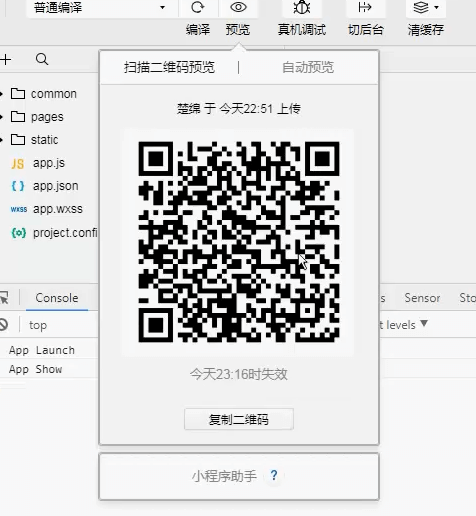476x516 pixels.
Task: Open the log levels dropdown
Action: pyautogui.click(x=404, y=324)
